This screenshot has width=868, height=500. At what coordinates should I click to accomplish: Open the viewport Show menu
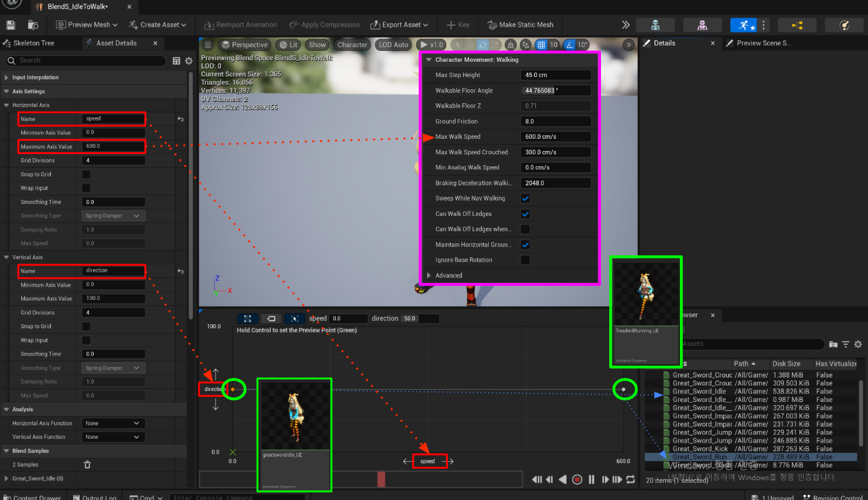coord(317,45)
